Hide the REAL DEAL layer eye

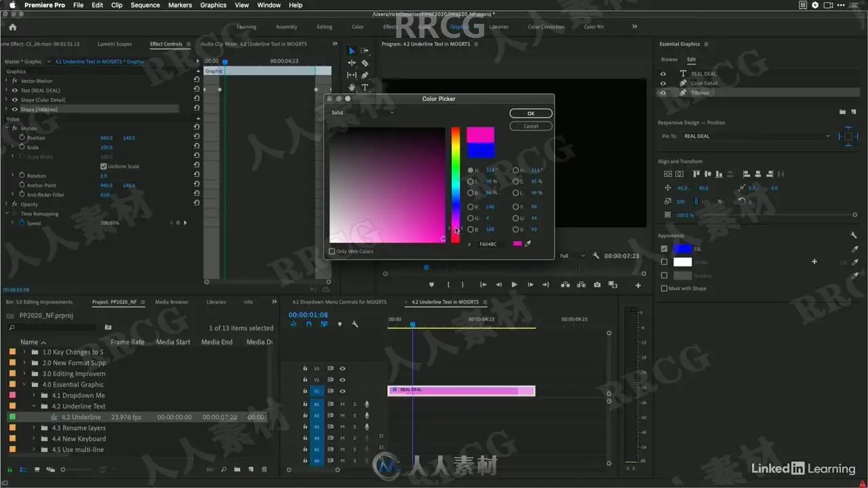(663, 74)
